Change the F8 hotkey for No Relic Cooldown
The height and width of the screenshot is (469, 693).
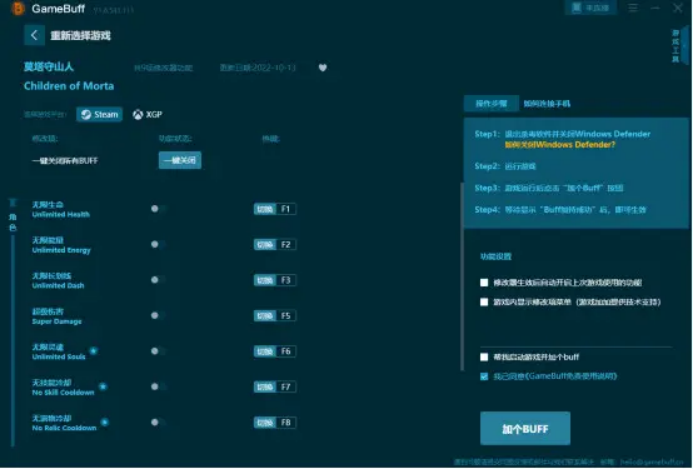click(275, 423)
